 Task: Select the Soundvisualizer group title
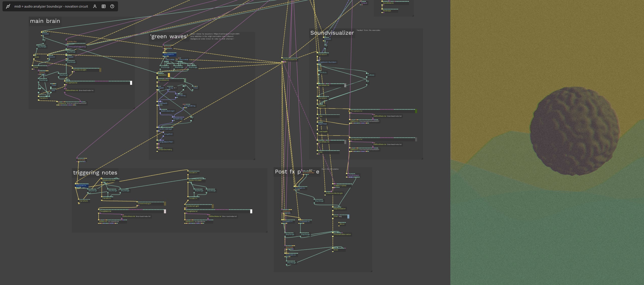(x=332, y=33)
